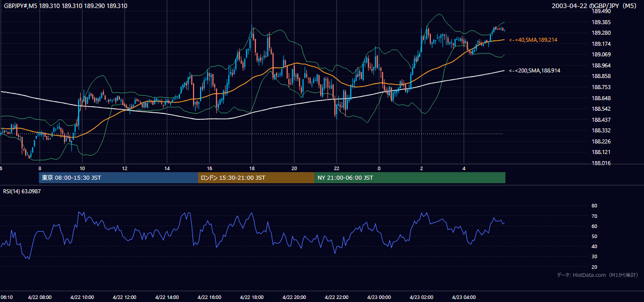
Task: Select the 200 SMA 188.914 label
Action: [x=535, y=71]
